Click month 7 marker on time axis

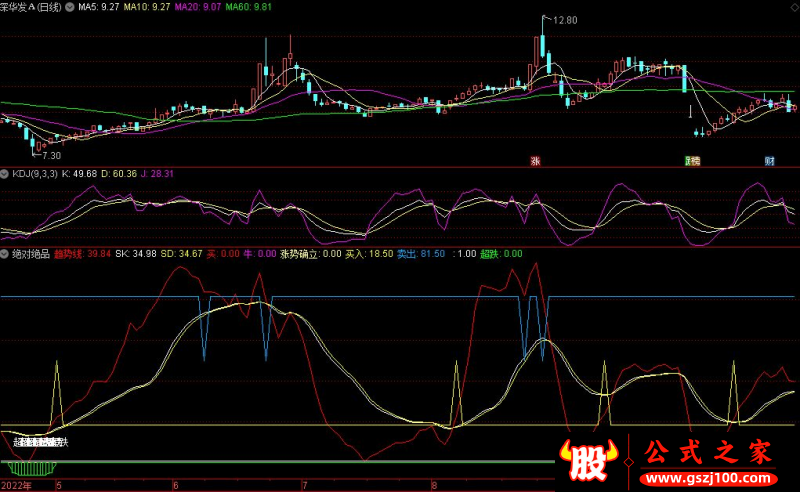coord(306,485)
